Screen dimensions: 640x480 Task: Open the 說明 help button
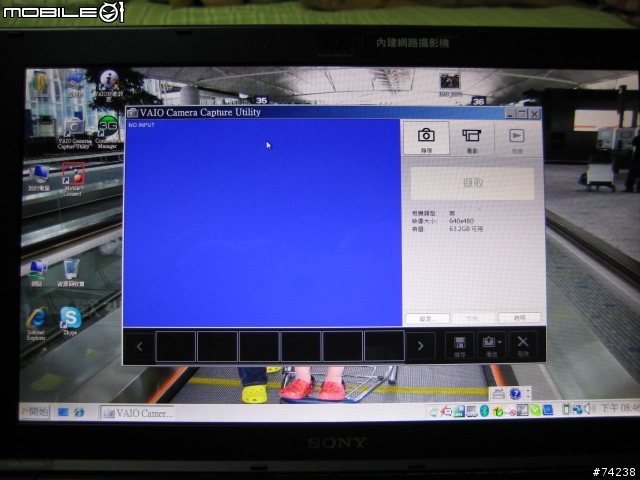(519, 318)
